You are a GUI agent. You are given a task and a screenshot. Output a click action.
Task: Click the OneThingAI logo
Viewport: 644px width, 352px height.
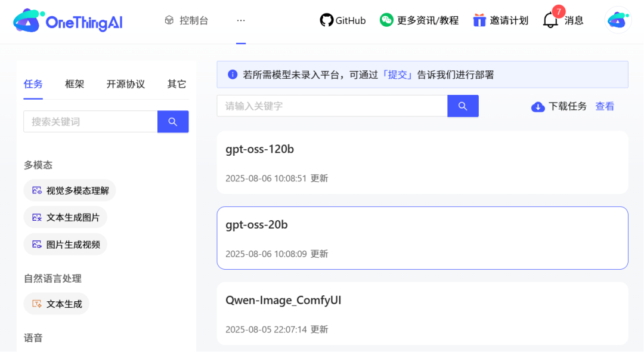(67, 21)
